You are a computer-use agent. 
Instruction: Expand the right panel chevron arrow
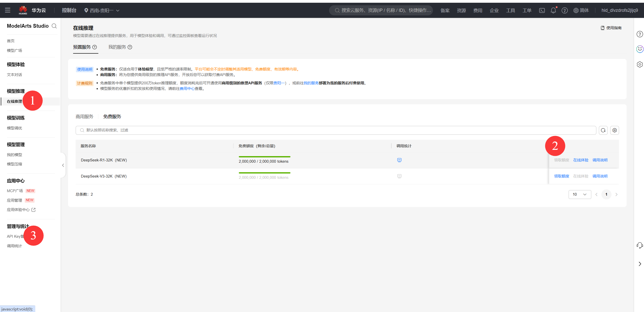pyautogui.click(x=640, y=264)
